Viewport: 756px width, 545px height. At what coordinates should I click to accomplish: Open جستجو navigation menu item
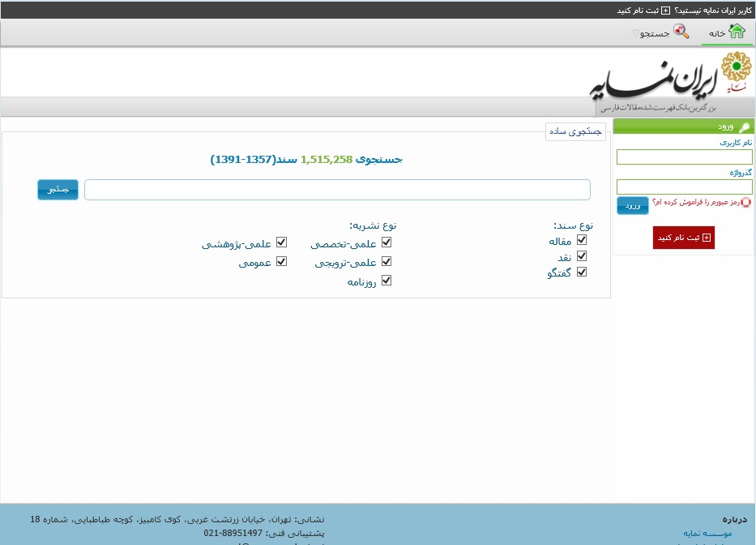click(660, 32)
